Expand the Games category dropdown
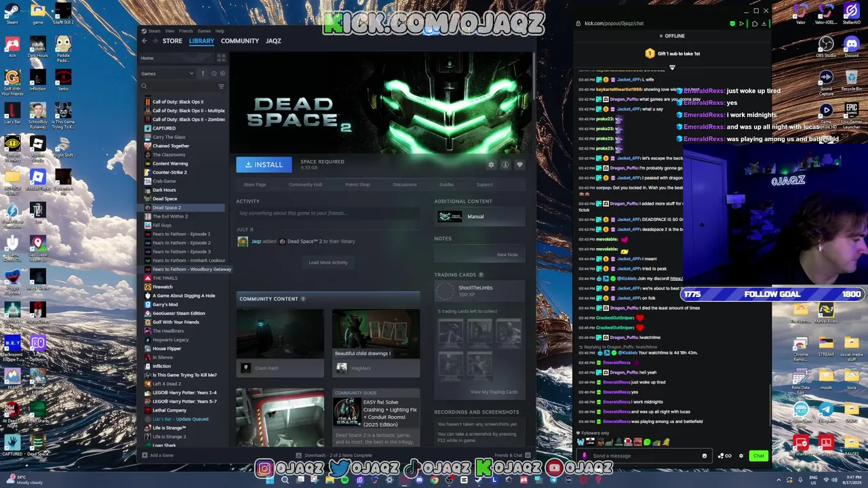The width and height of the screenshot is (868, 488). [167, 73]
